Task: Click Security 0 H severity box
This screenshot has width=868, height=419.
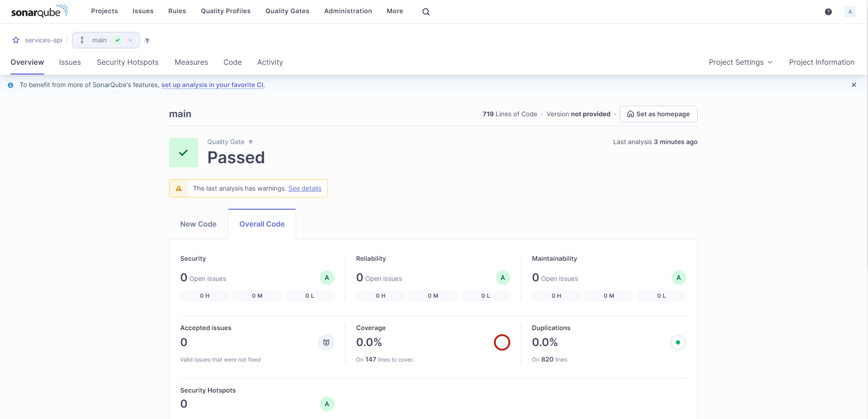Action: [x=205, y=296]
